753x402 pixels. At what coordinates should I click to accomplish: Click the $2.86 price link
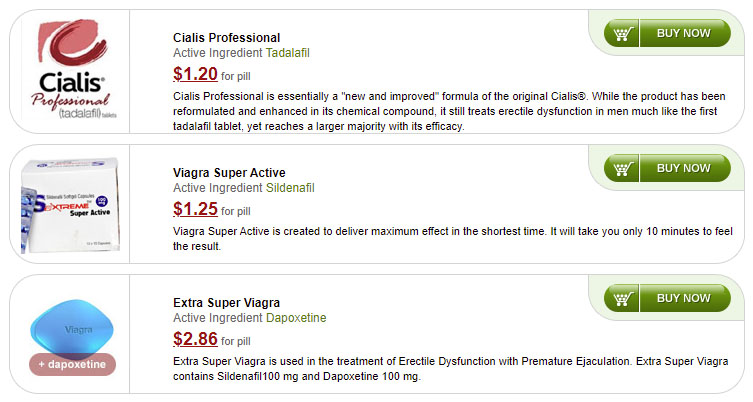click(195, 339)
